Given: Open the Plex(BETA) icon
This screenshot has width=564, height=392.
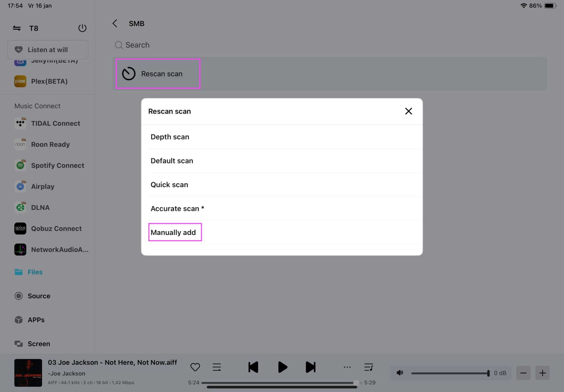Looking at the screenshot, I should click(20, 81).
